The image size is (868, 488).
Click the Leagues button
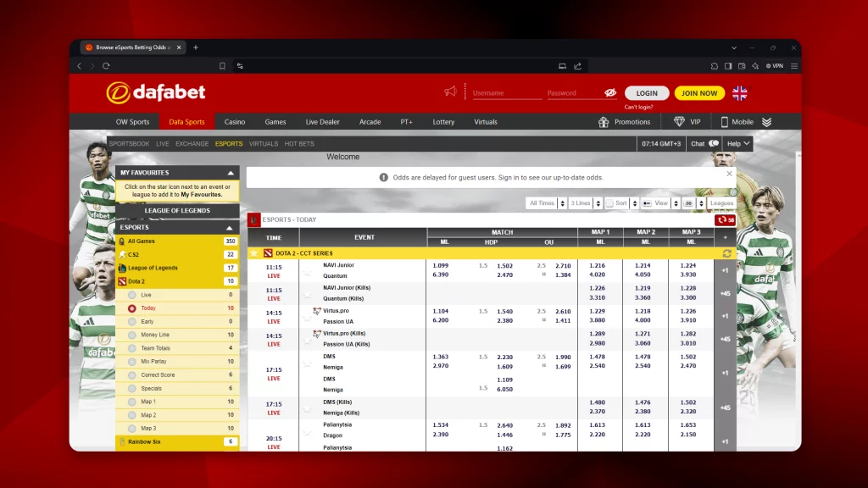pos(721,203)
